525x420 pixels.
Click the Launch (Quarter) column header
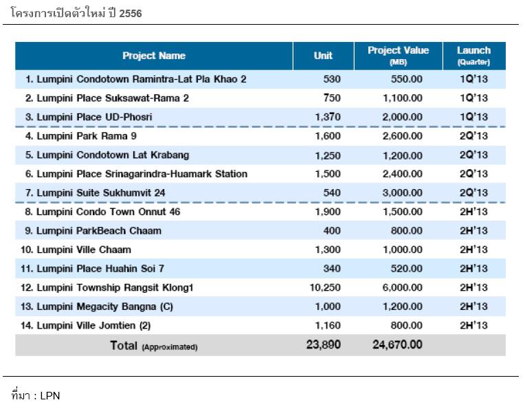point(474,56)
